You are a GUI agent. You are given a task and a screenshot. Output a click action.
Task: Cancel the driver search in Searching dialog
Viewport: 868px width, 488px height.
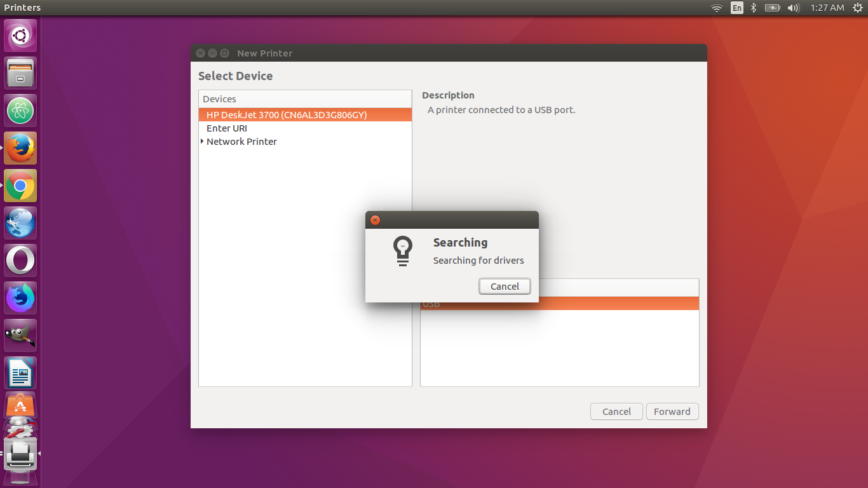tap(505, 287)
